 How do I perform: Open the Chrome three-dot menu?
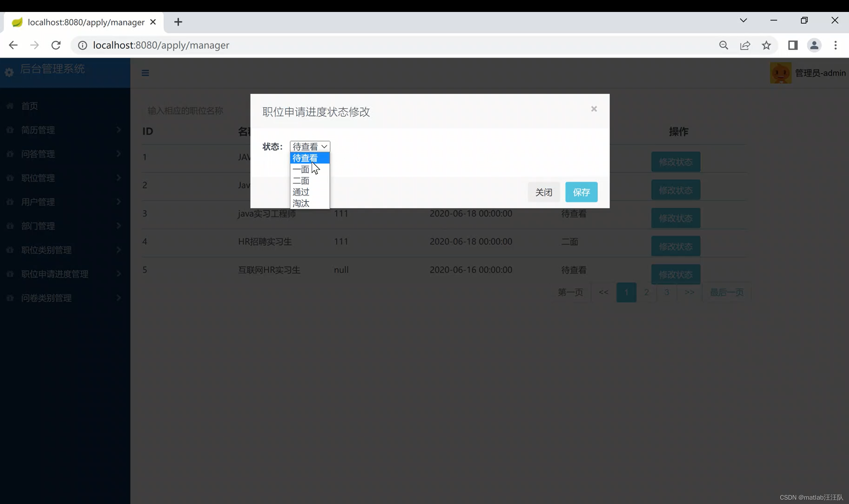point(835,45)
